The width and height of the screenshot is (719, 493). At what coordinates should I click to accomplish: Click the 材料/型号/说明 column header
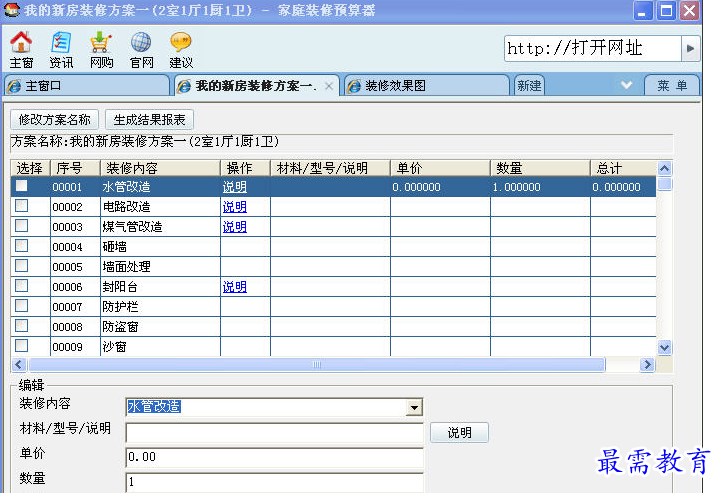(331, 168)
